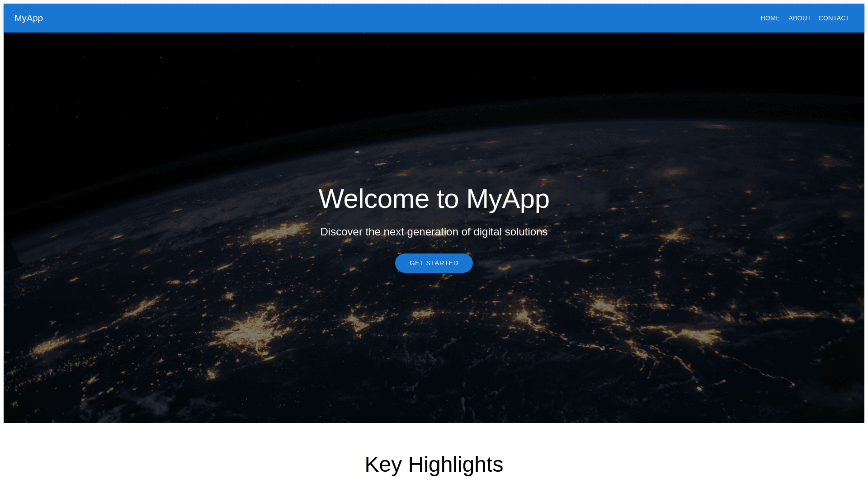Click the word Discover in the subtitle
868x488 pixels.
[x=341, y=232]
